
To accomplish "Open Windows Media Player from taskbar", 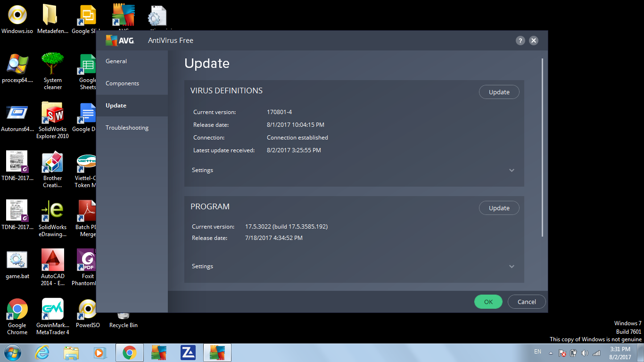I will pyautogui.click(x=99, y=353).
